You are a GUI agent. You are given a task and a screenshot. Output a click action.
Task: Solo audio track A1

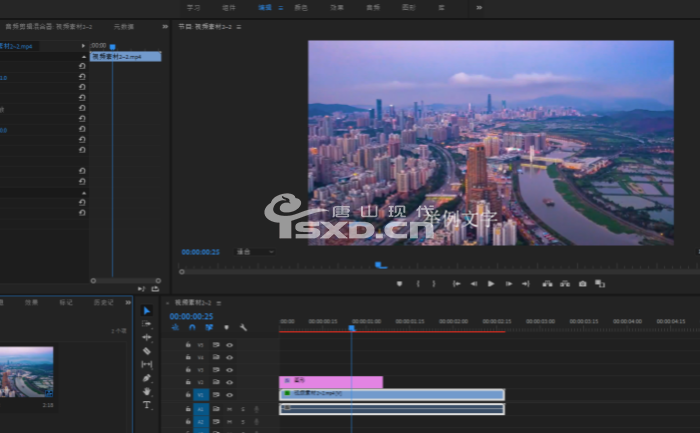243,409
